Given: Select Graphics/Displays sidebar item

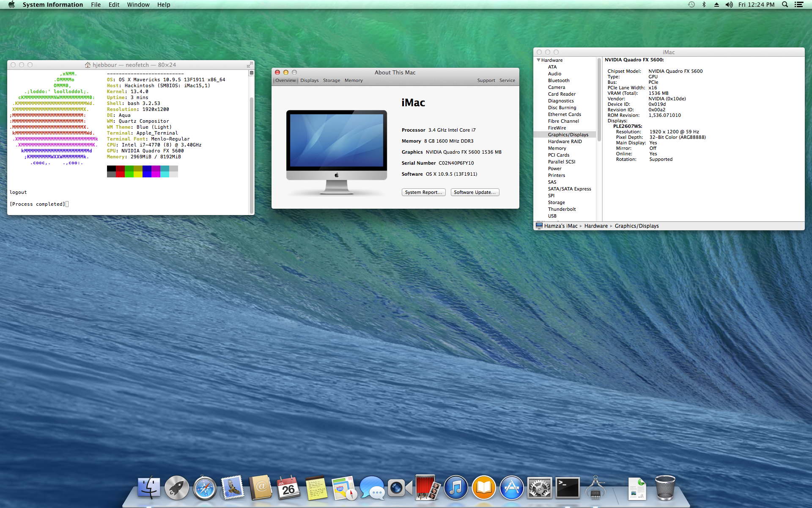Looking at the screenshot, I should (568, 135).
